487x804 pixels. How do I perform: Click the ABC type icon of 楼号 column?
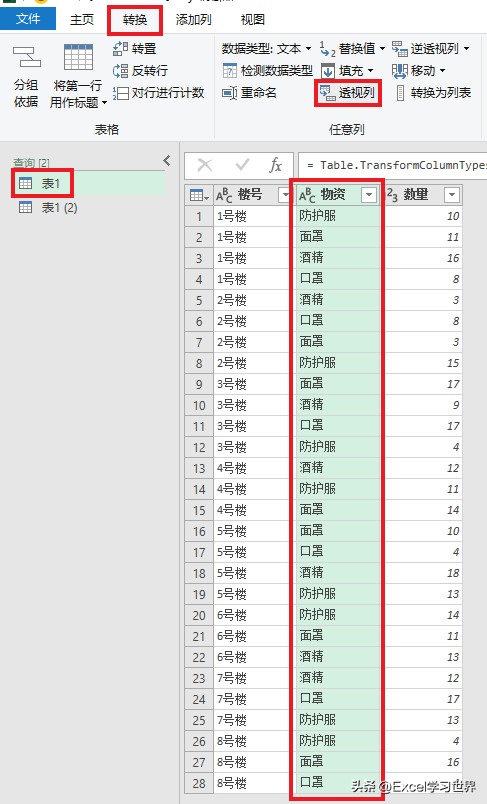pyautogui.click(x=224, y=195)
